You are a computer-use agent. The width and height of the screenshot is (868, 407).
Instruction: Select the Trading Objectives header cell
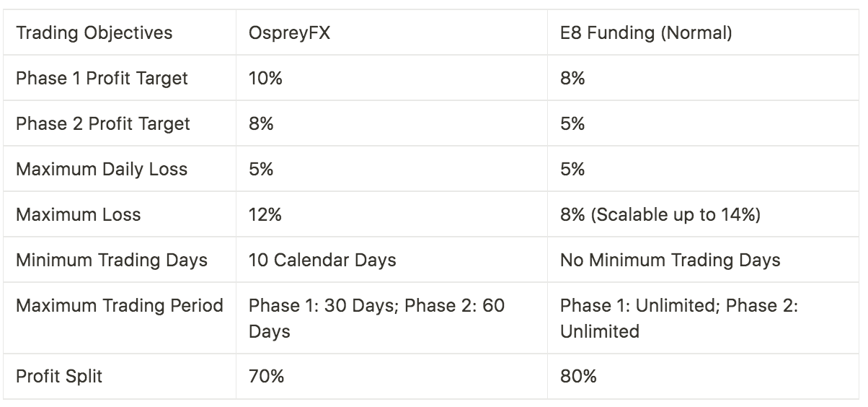(x=120, y=33)
